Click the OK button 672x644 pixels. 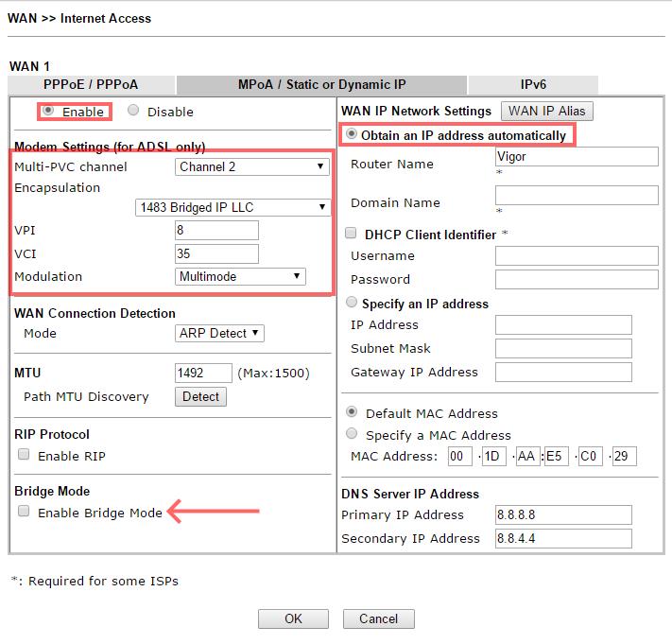(293, 618)
